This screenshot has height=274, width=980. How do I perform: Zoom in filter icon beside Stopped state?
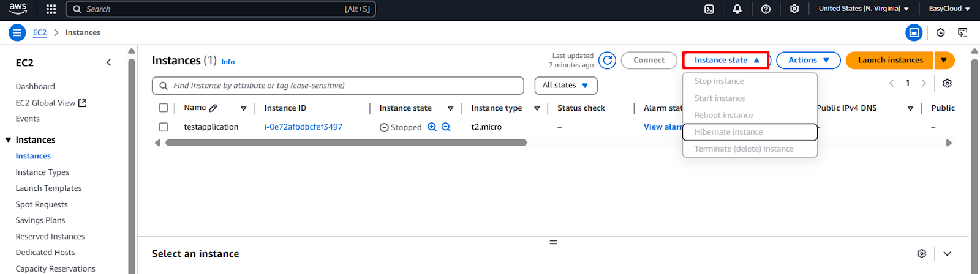tap(432, 127)
